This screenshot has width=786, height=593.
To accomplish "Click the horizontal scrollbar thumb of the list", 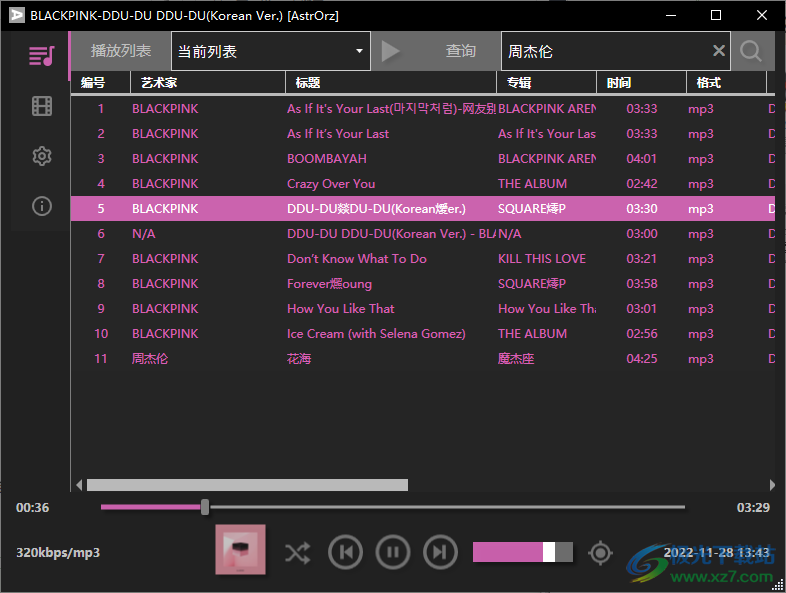I will [247, 485].
